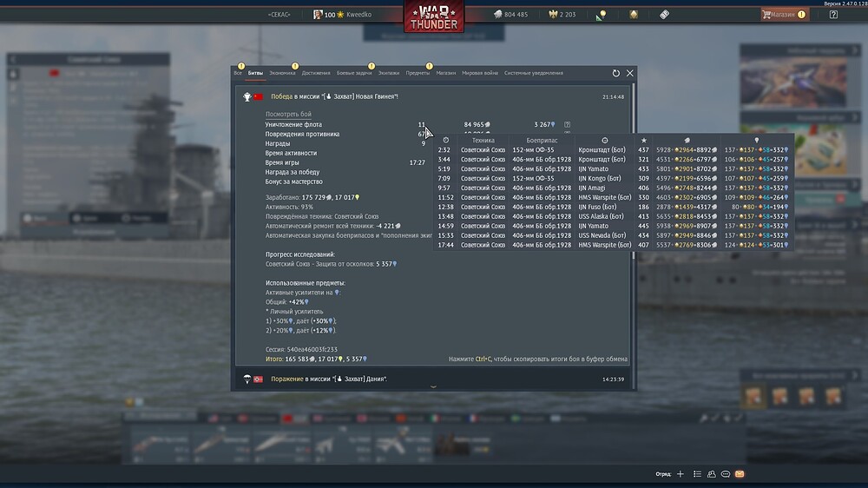Click the alert badge above the Экипажи tab
The height and width of the screenshot is (488, 868).
pyautogui.click(x=372, y=66)
